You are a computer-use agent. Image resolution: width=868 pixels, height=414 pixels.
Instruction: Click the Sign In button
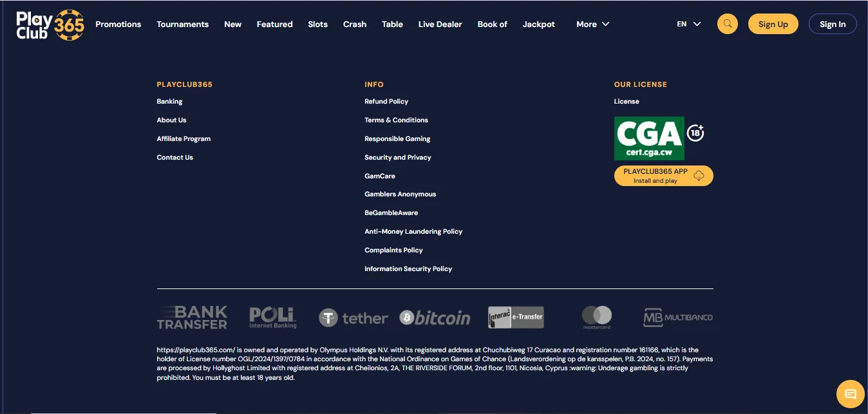(833, 24)
